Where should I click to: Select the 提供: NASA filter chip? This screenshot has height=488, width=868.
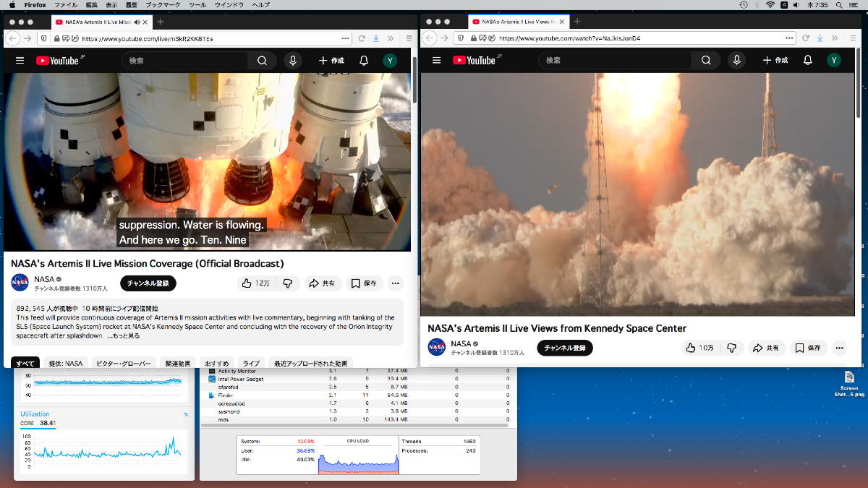click(66, 363)
